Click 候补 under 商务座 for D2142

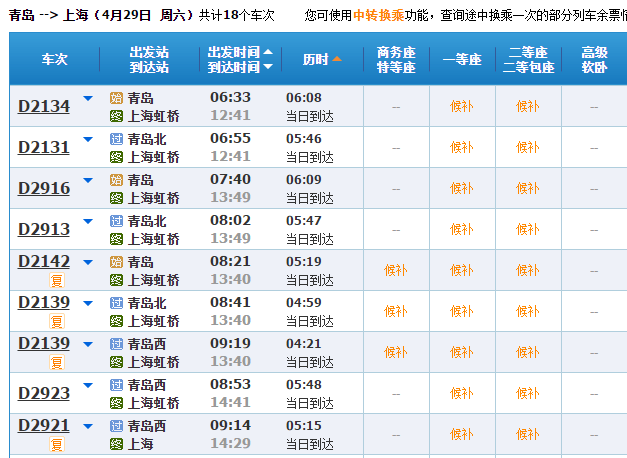coord(396,270)
